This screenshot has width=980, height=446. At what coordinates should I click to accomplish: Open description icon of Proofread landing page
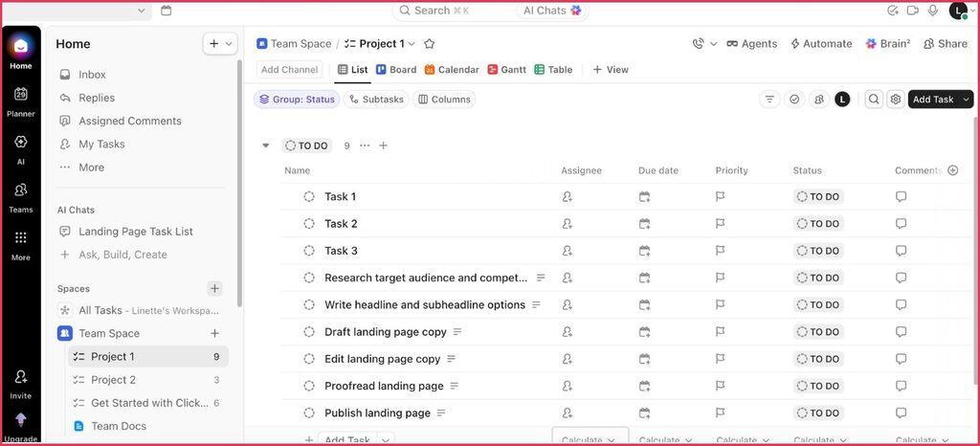click(x=455, y=386)
